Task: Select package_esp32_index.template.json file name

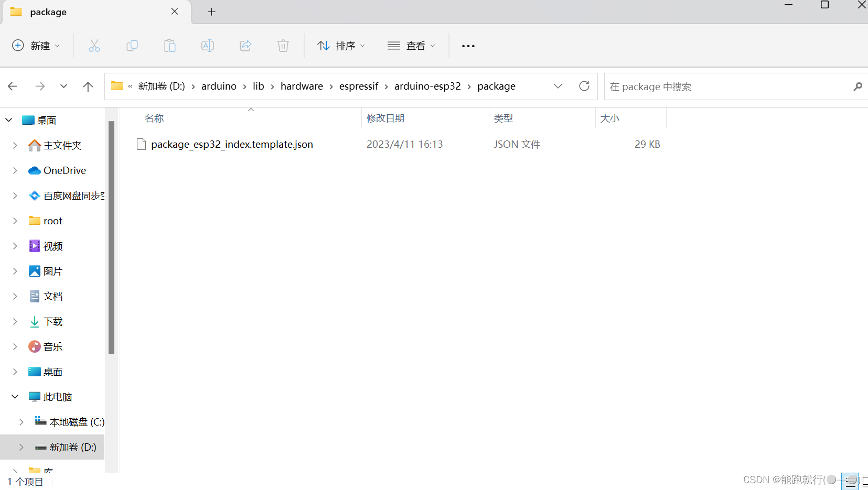Action: click(x=232, y=144)
